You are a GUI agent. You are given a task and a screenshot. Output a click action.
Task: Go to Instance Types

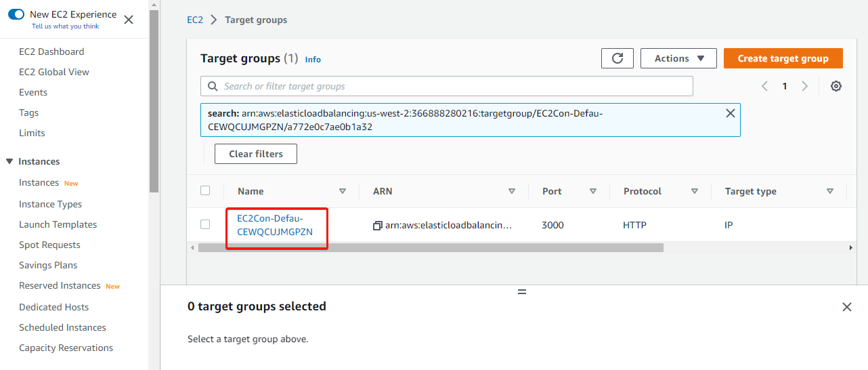click(x=50, y=204)
